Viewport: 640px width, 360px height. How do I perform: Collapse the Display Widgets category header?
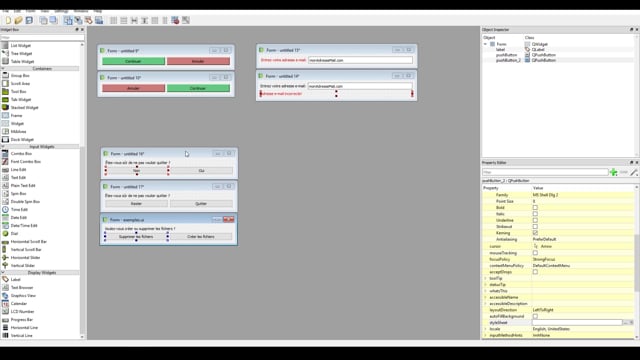tap(41, 273)
